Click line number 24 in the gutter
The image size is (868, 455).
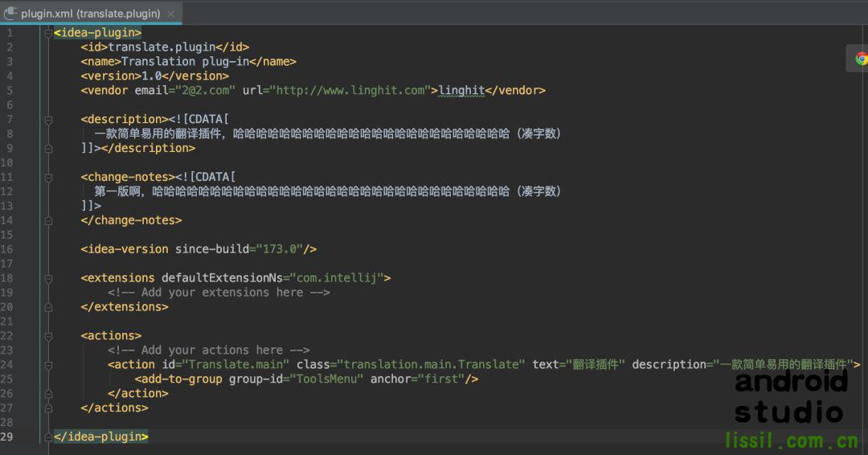[6, 364]
